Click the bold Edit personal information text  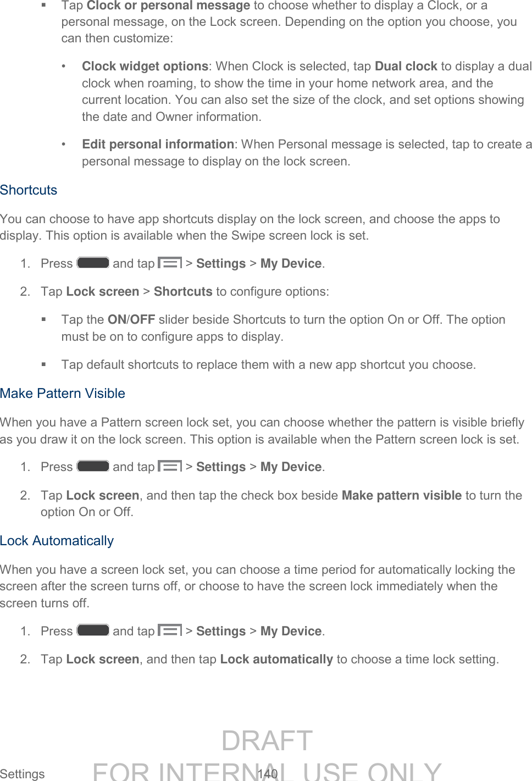[158, 145]
